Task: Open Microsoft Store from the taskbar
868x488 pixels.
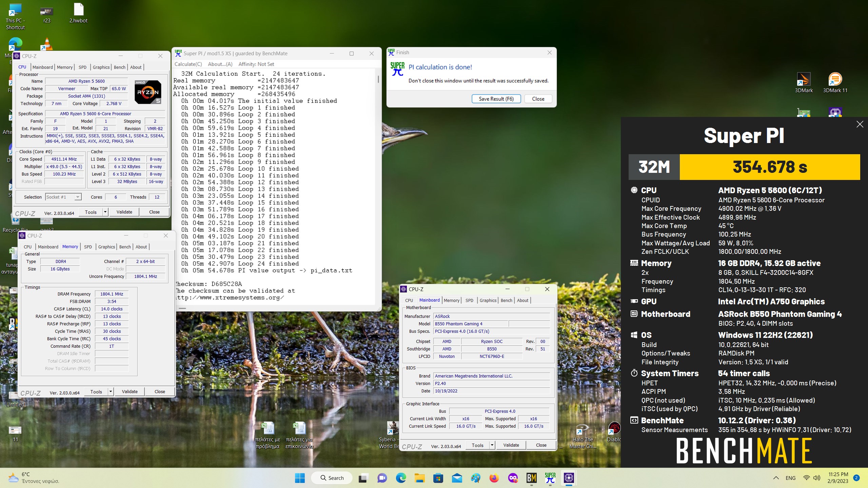Action: [x=438, y=478]
